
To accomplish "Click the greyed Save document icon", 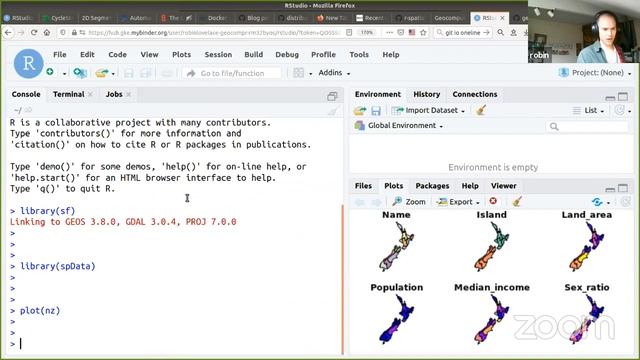I will pos(129,73).
